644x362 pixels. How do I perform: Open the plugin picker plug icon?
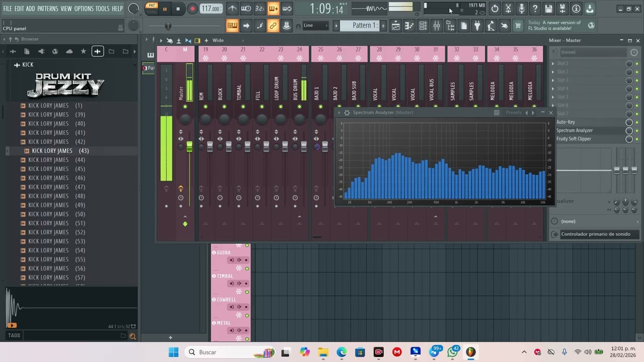pos(477,26)
